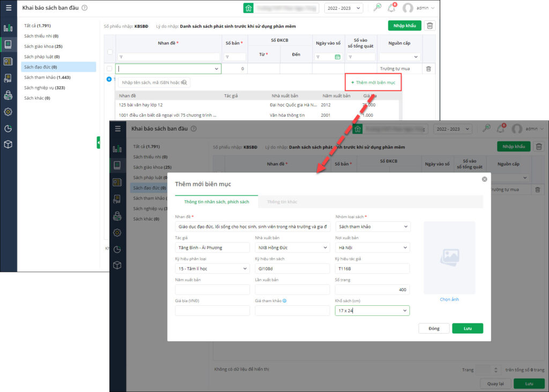Switch to the Thông tin khác tab
The image size is (549, 392).
point(282,202)
